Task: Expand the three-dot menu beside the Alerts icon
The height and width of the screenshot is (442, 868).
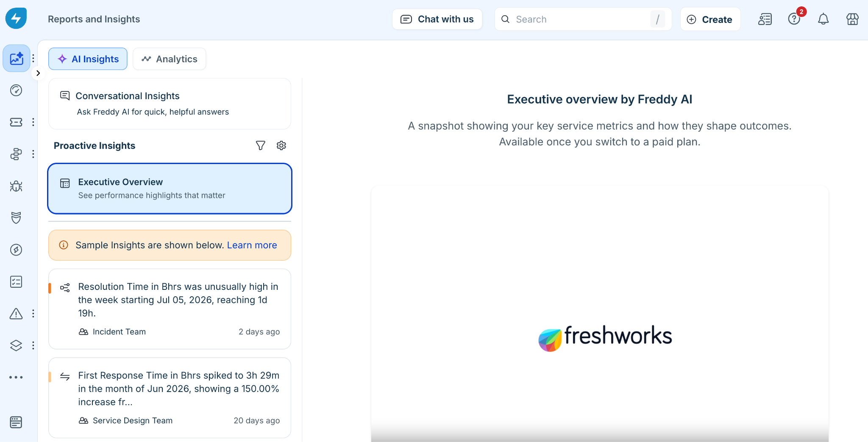Action: point(33,314)
